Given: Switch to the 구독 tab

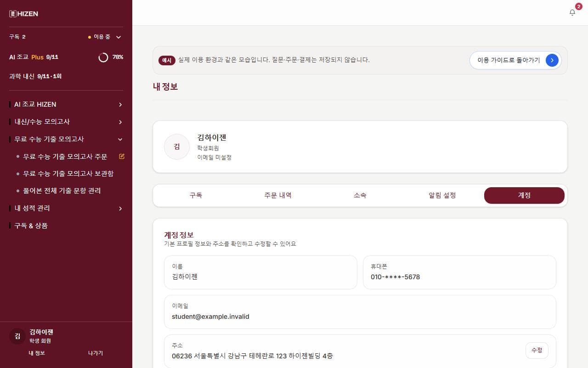Looking at the screenshot, I should click(196, 195).
